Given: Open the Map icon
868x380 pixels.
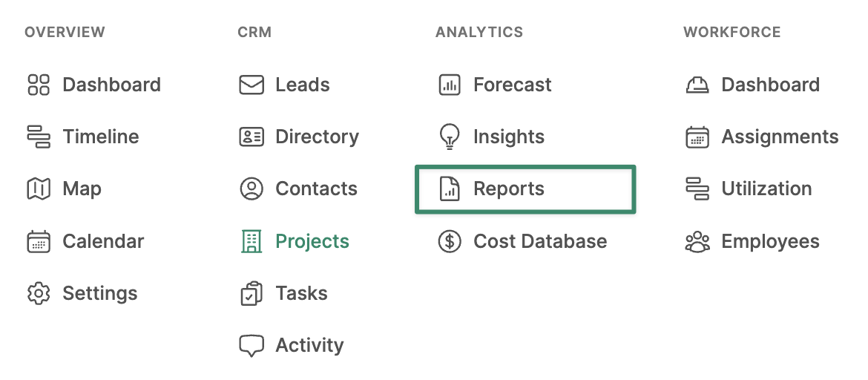Looking at the screenshot, I should coord(38,189).
